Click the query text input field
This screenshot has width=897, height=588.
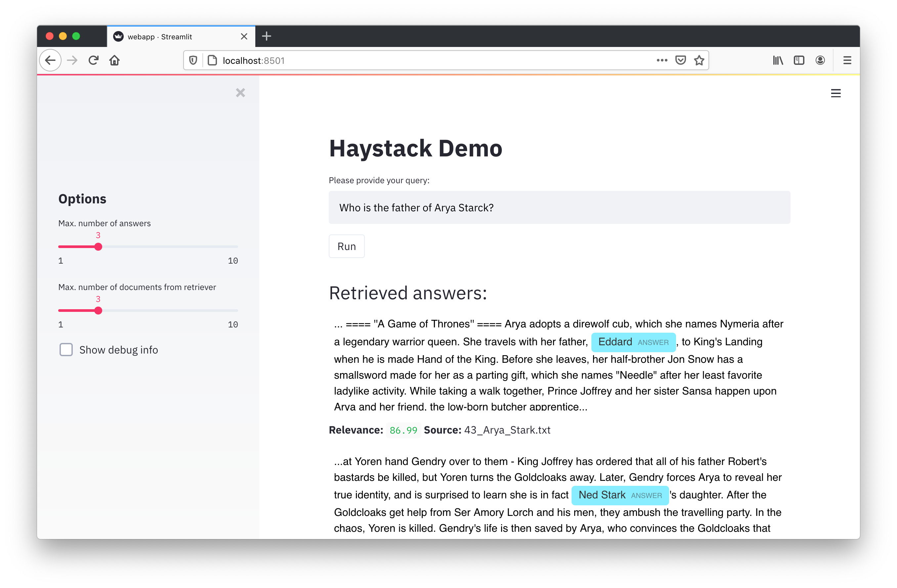pyautogui.click(x=559, y=208)
